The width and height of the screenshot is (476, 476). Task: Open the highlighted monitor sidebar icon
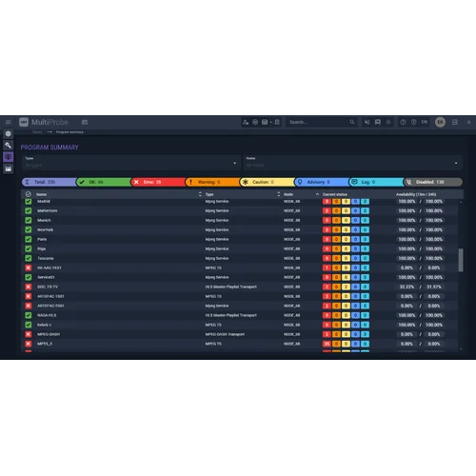click(x=9, y=157)
